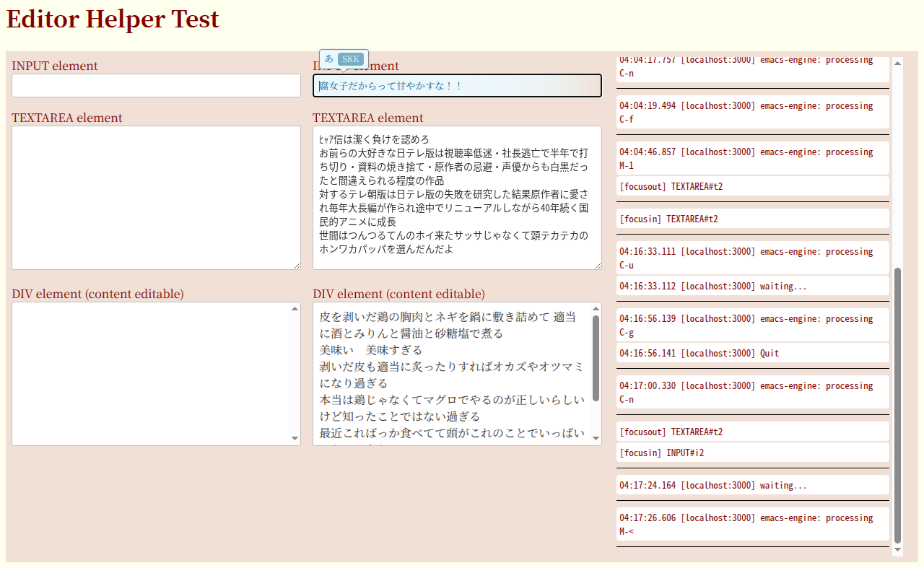Focus the input containing 腐女子だからって甘やかすな！！
The image size is (924, 568).
[457, 85]
